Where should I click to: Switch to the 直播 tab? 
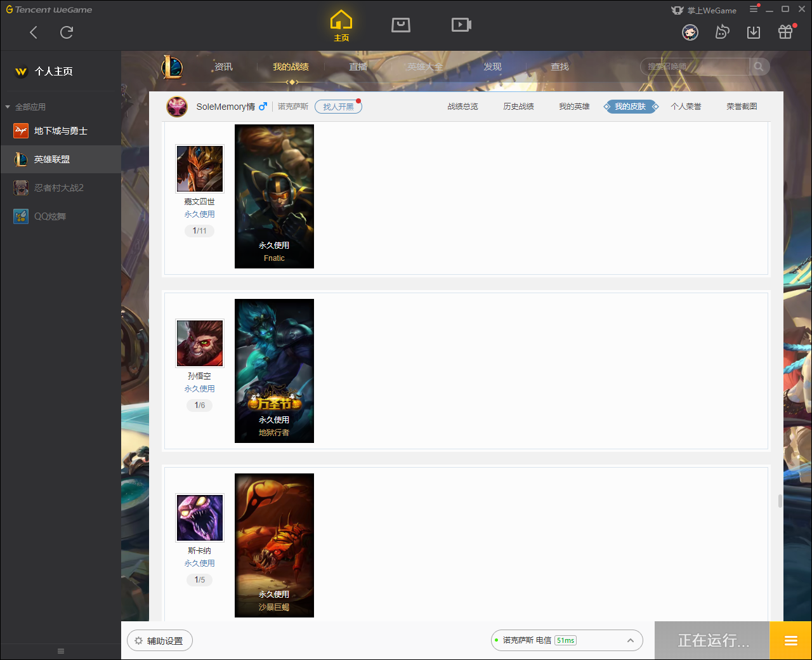358,67
